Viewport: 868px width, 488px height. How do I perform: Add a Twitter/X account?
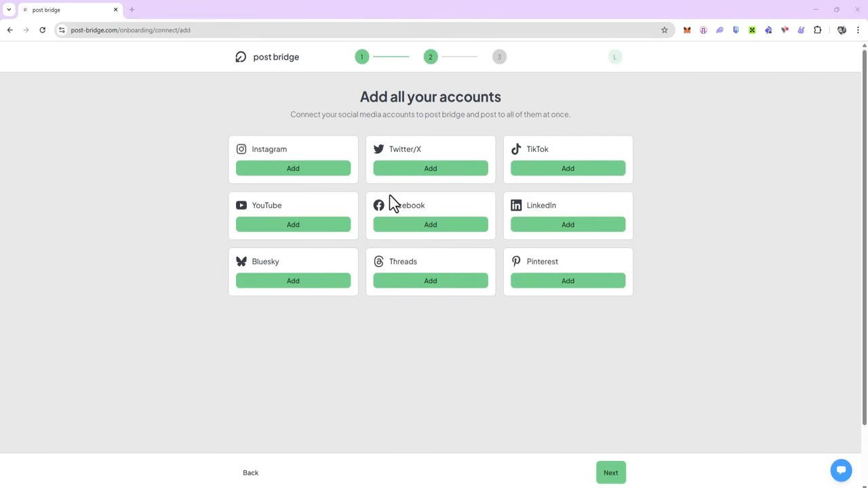pyautogui.click(x=431, y=168)
